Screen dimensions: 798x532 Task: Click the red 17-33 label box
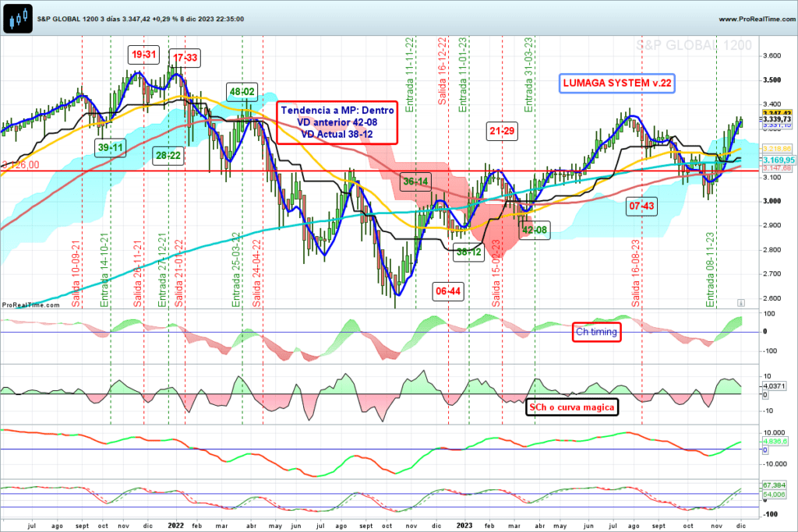(185, 58)
